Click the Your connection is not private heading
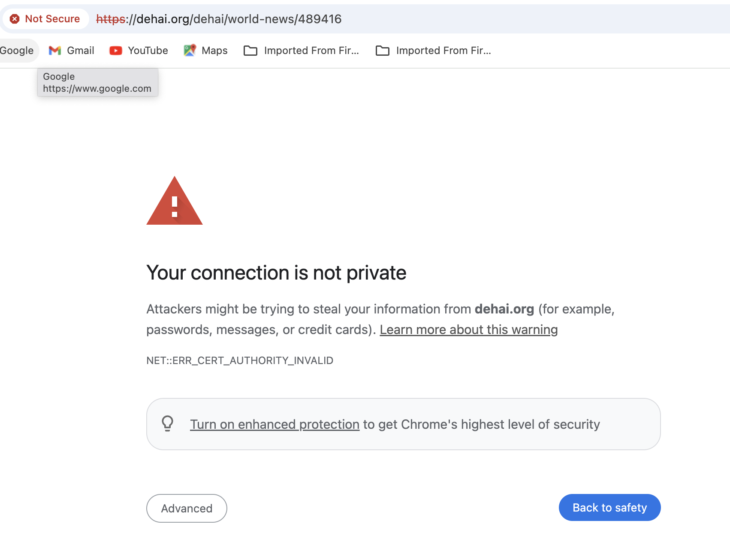The image size is (730, 560). pos(276,273)
